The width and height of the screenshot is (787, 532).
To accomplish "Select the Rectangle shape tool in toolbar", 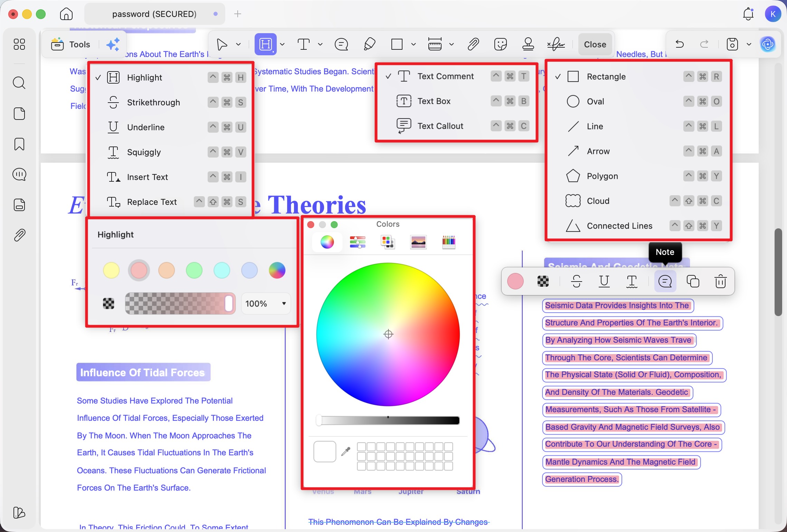I will (x=397, y=44).
